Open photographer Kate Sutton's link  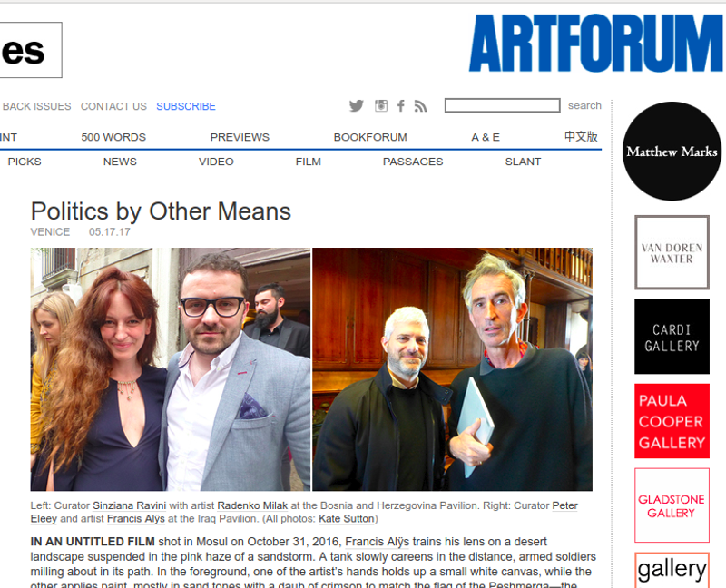pos(347,519)
